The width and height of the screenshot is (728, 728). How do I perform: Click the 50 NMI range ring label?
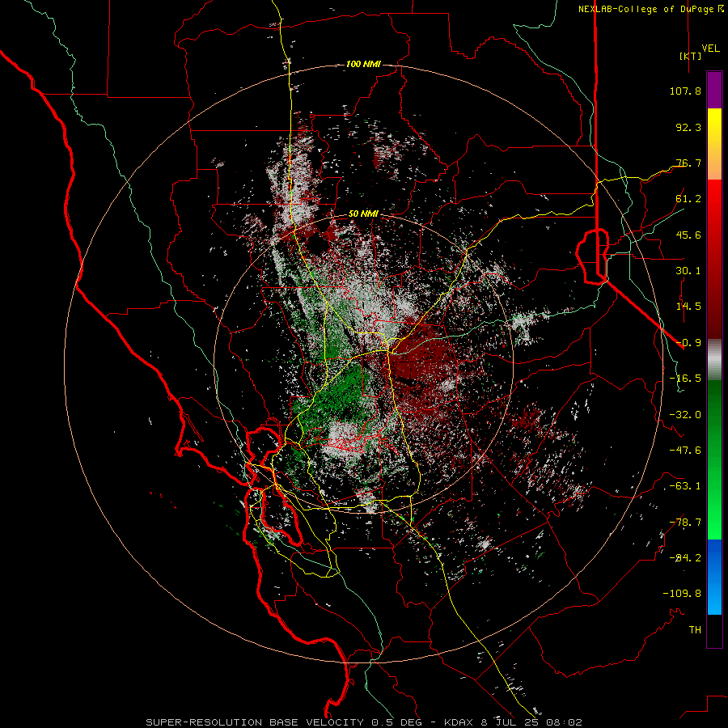[363, 214]
